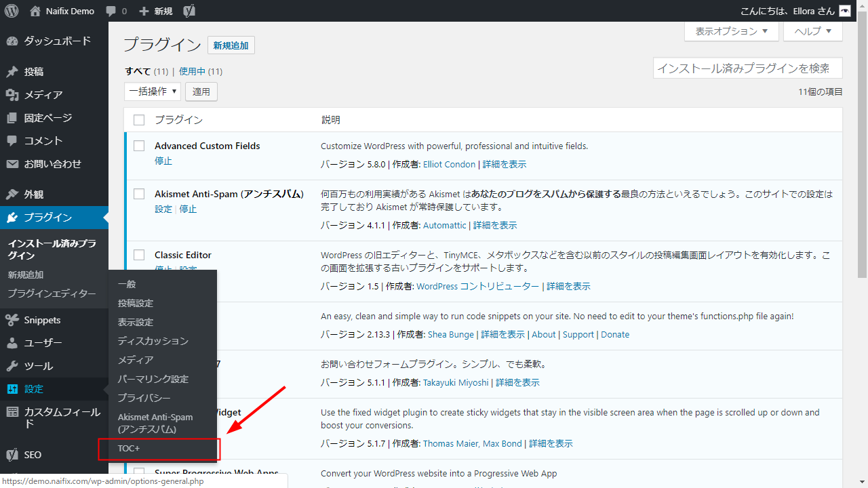Open 設定 link under Akismet Anti-Spam
This screenshot has width=868, height=488.
click(163, 209)
